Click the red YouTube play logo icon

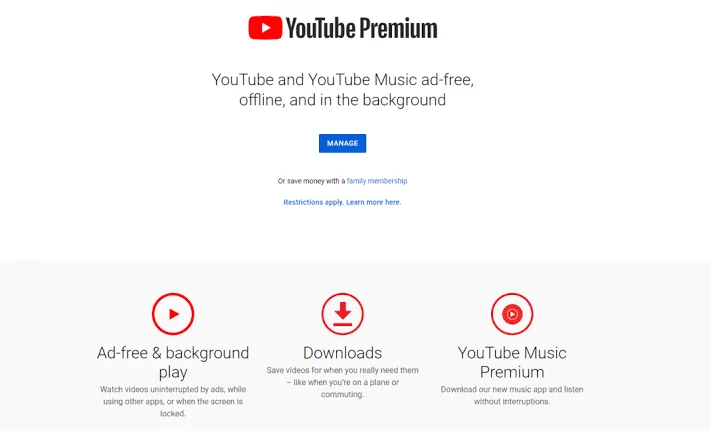(x=265, y=28)
